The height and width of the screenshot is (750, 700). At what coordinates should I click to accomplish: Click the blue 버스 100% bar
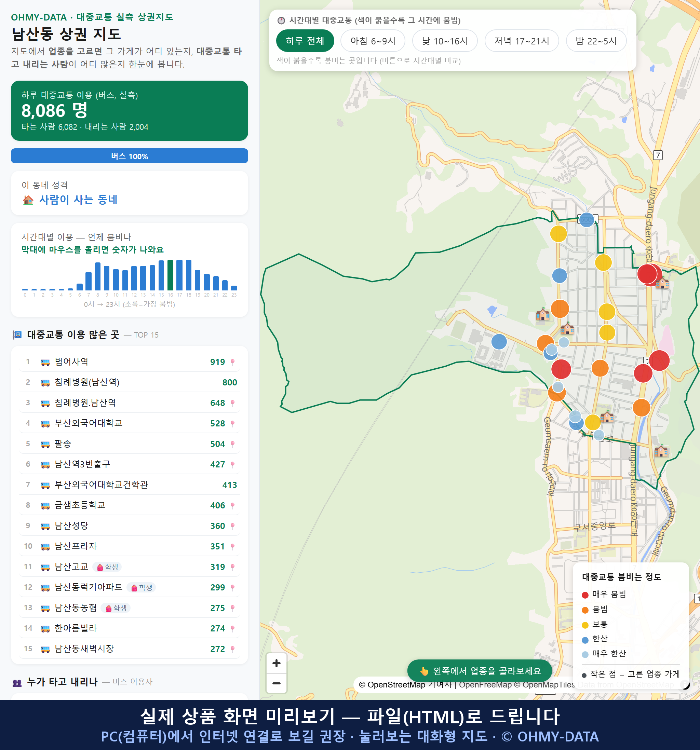(x=130, y=156)
